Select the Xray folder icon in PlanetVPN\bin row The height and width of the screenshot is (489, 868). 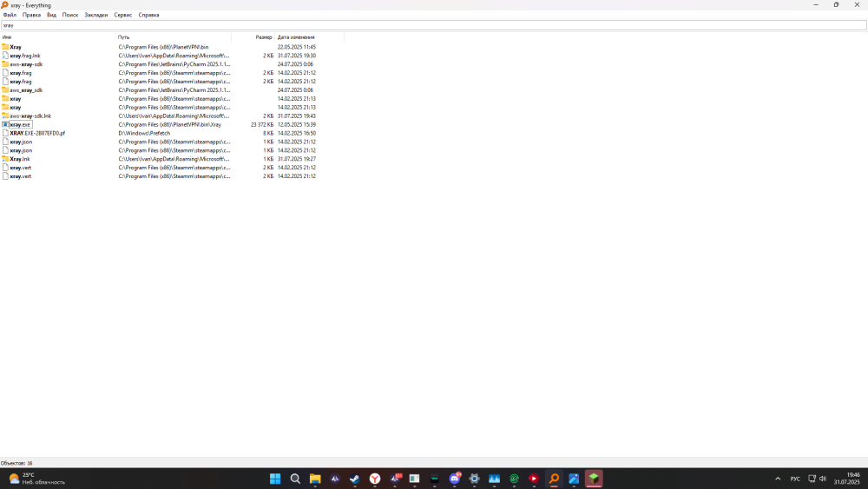coord(5,47)
